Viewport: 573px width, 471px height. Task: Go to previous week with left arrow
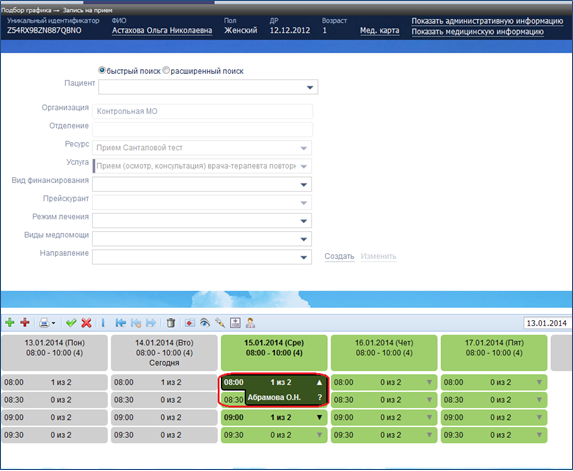tap(121, 323)
